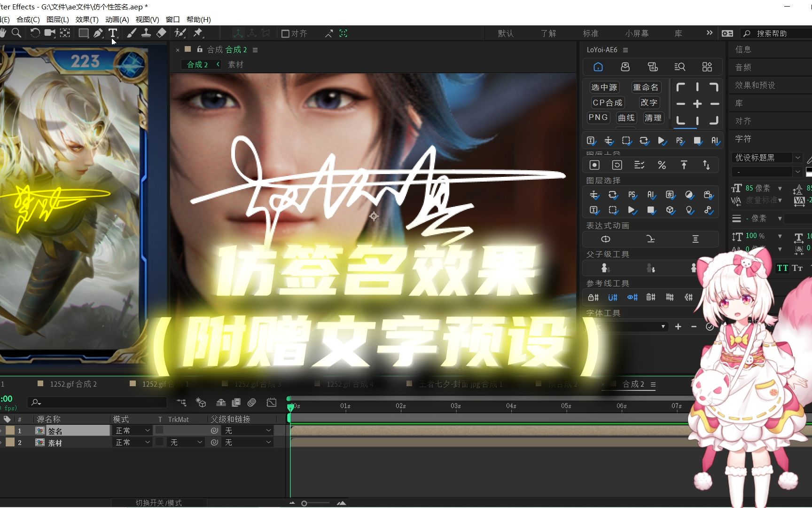Click composition flowchart icon in timeline
The height and width of the screenshot is (508, 812).
point(181,403)
